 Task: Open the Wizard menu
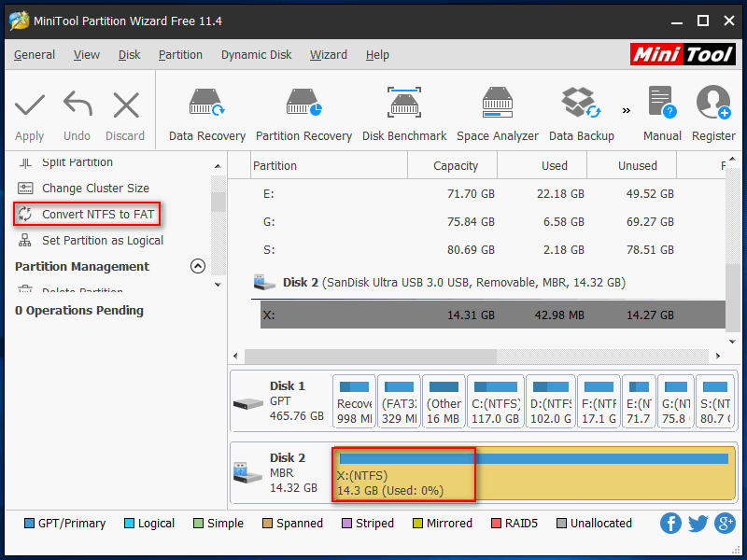(x=329, y=55)
